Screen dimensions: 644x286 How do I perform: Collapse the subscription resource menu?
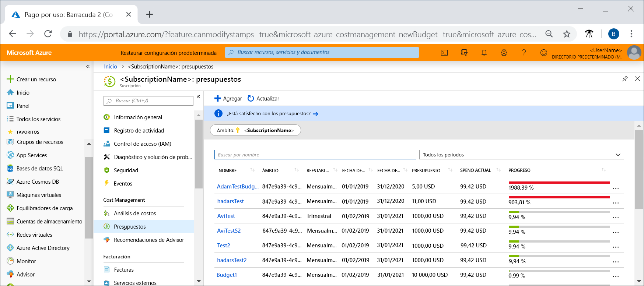click(x=198, y=97)
